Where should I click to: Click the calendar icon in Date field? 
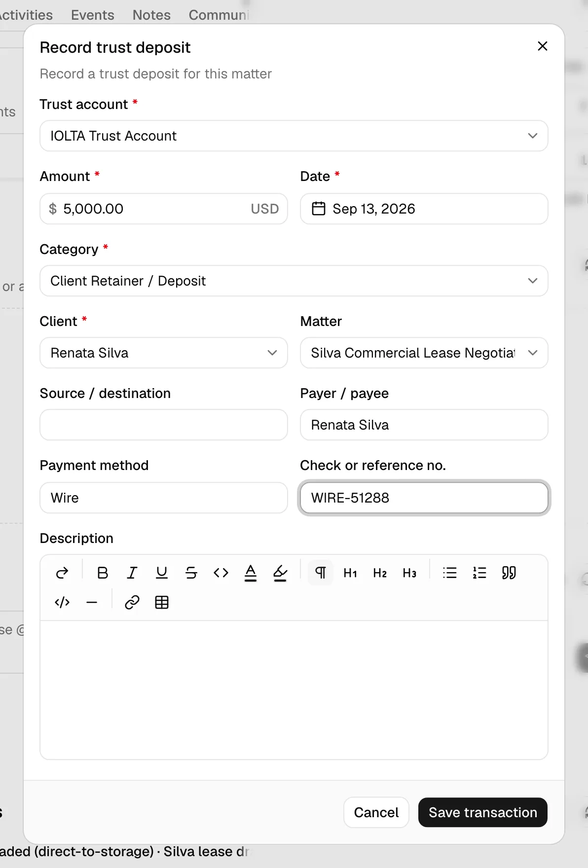coord(319,209)
